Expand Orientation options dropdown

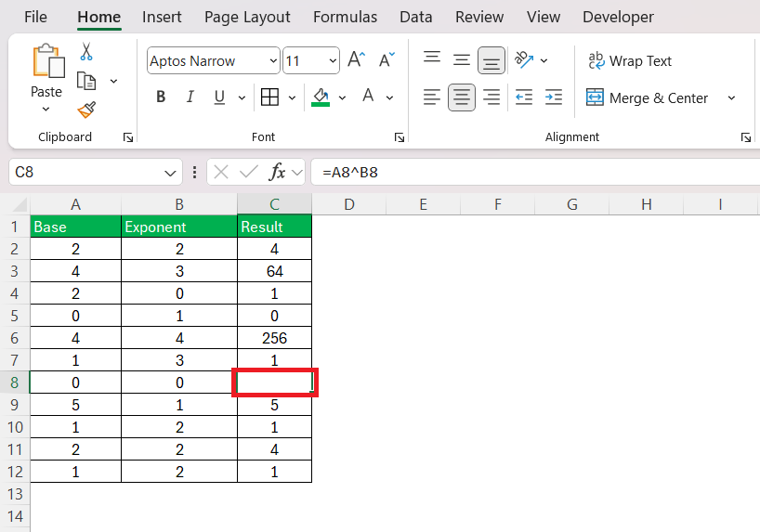coord(544,60)
